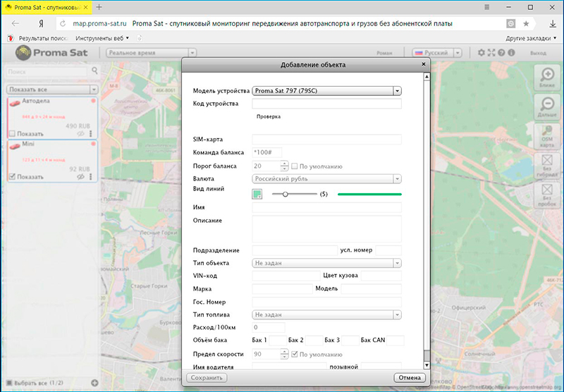Open 'Другие закладки' bookmarks menu
This screenshot has width=564, height=392.
[x=532, y=37]
